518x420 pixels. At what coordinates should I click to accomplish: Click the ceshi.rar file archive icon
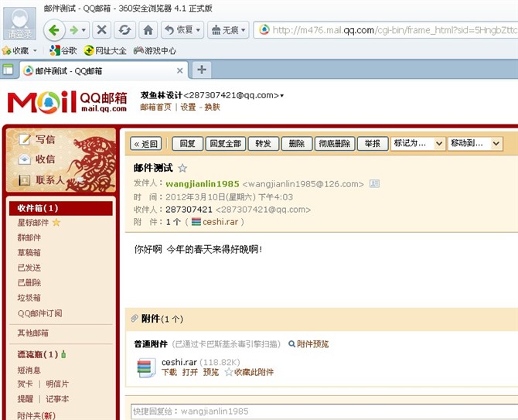point(146,367)
